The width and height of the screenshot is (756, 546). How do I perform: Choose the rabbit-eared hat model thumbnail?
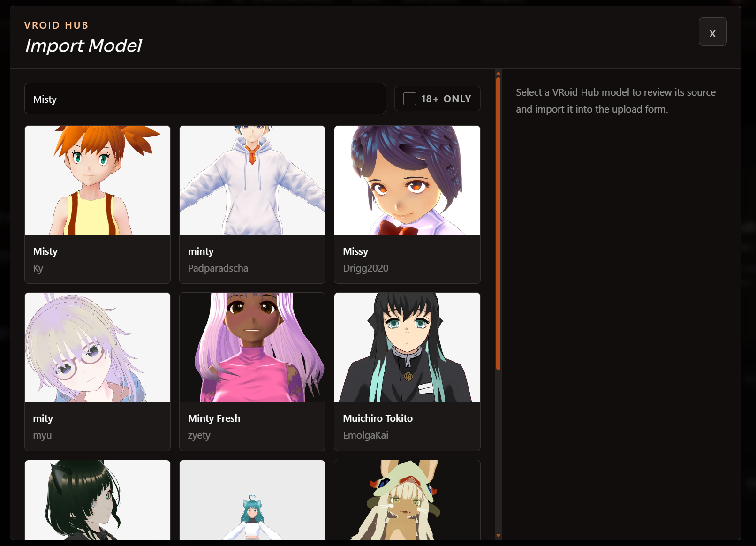pos(407,500)
